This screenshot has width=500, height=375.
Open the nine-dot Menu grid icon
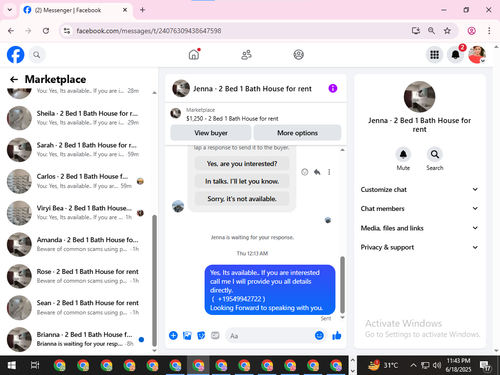tap(434, 55)
